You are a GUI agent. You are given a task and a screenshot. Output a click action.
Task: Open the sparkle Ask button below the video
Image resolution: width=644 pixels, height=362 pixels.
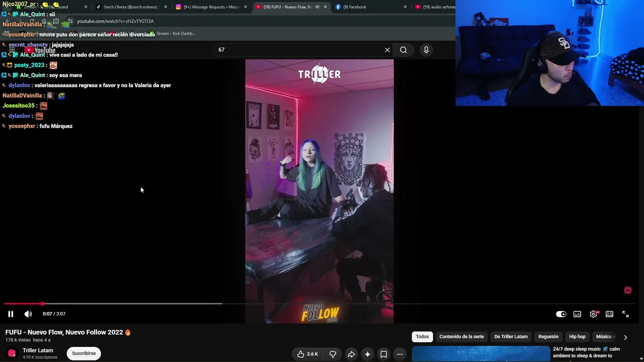pos(367,354)
